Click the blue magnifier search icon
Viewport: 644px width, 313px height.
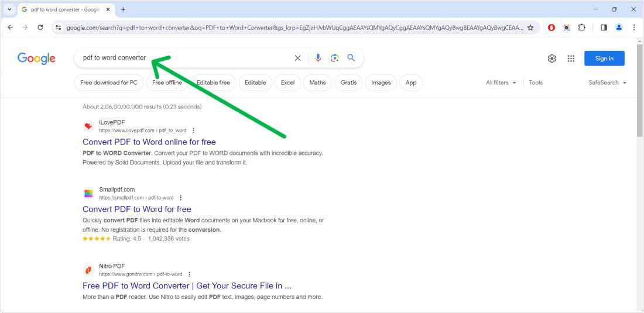click(351, 58)
